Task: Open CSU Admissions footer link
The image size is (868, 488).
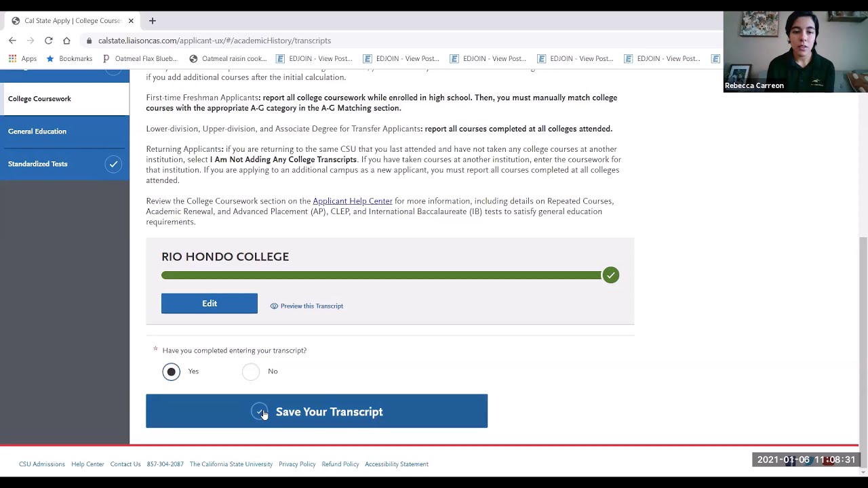Action: click(42, 464)
